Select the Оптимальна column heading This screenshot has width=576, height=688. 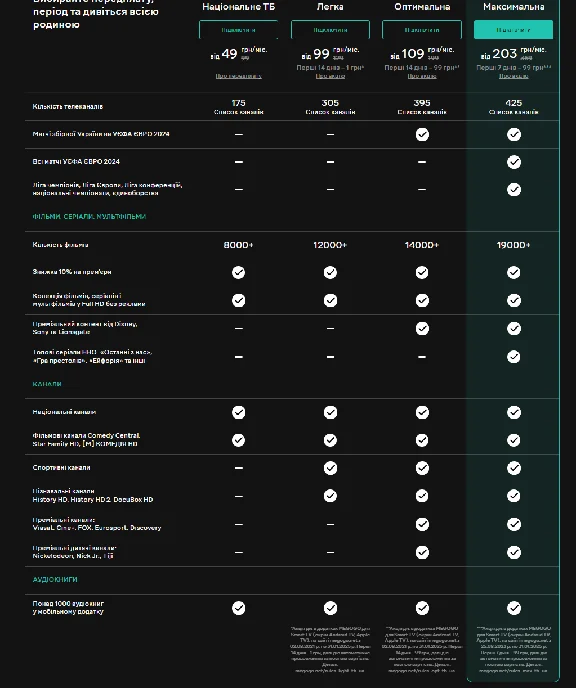(422, 7)
